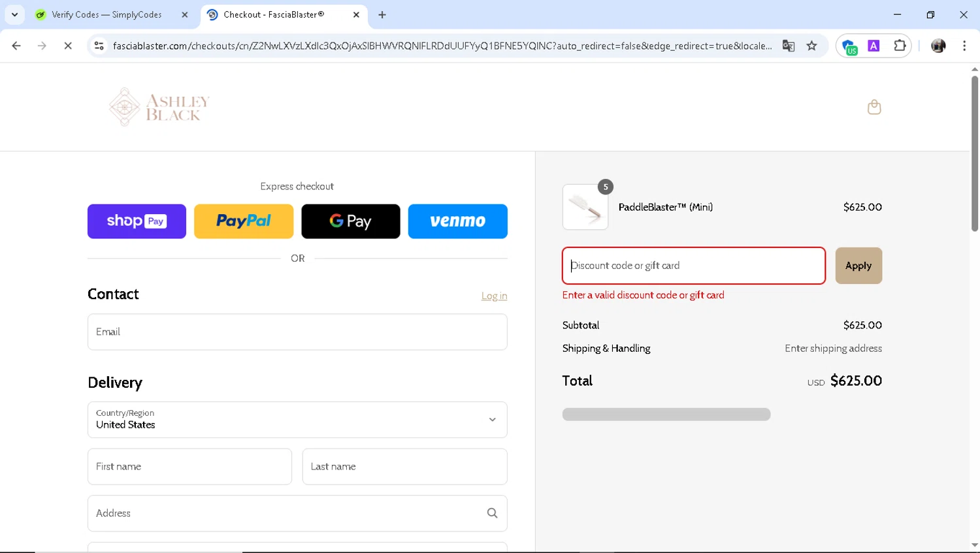
Task: Close the Verify Codes SimplyCodes tab
Action: tap(185, 14)
